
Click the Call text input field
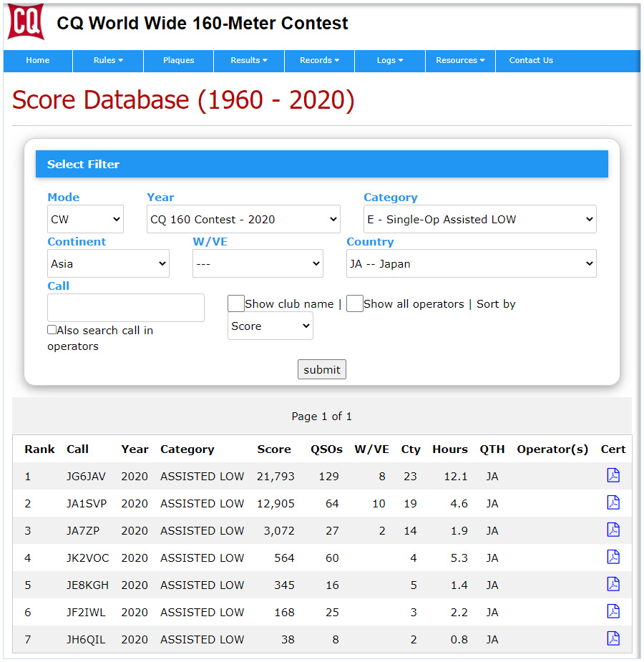pyautogui.click(x=126, y=308)
